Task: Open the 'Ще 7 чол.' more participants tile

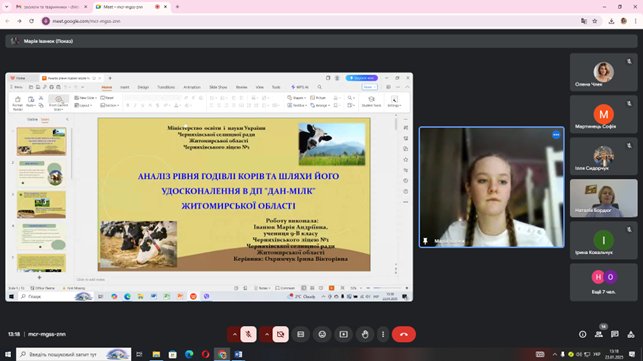Action: pos(604,282)
